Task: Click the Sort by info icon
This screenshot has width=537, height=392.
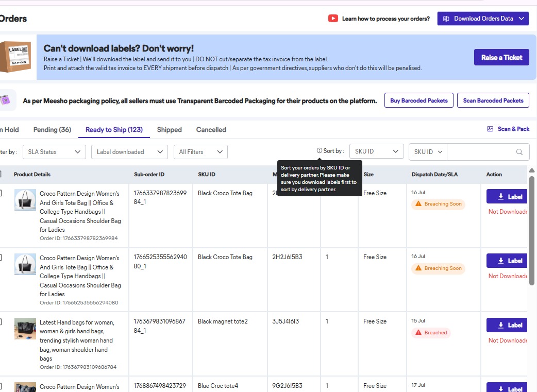Action: (320, 151)
